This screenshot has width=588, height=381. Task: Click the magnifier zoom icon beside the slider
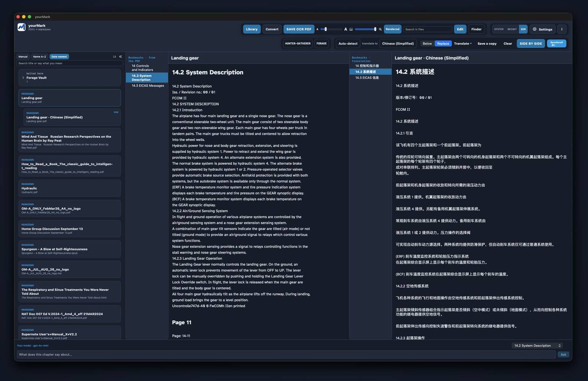point(380,29)
